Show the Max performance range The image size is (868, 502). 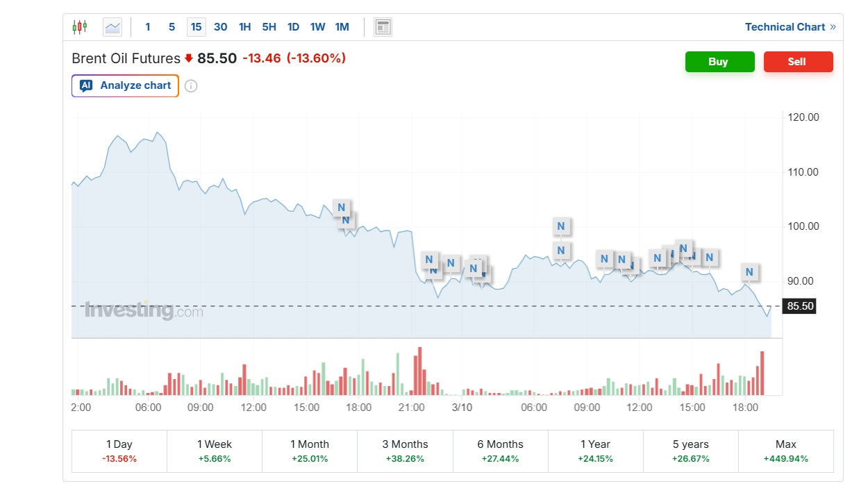coord(785,451)
